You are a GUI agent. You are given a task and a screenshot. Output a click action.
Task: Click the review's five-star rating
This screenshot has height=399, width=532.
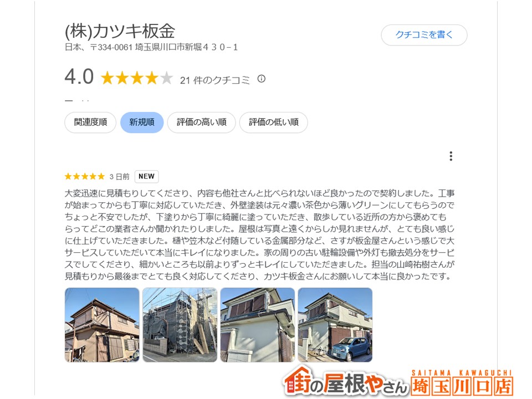pyautogui.click(x=85, y=176)
